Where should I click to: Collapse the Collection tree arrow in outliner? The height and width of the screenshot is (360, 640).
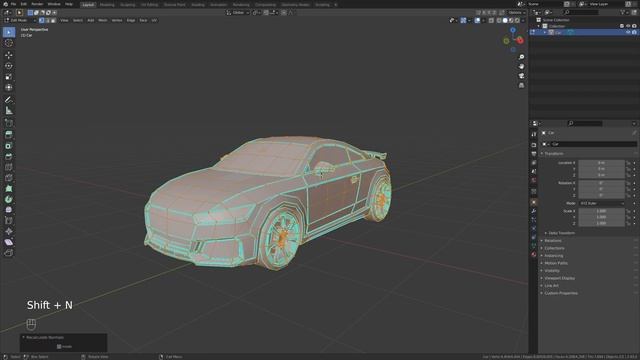click(x=539, y=26)
